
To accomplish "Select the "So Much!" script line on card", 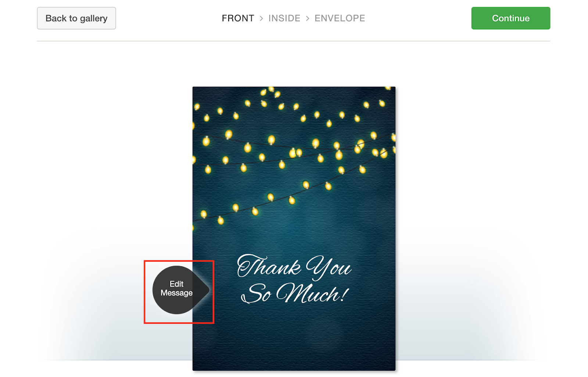I will 295,293.
